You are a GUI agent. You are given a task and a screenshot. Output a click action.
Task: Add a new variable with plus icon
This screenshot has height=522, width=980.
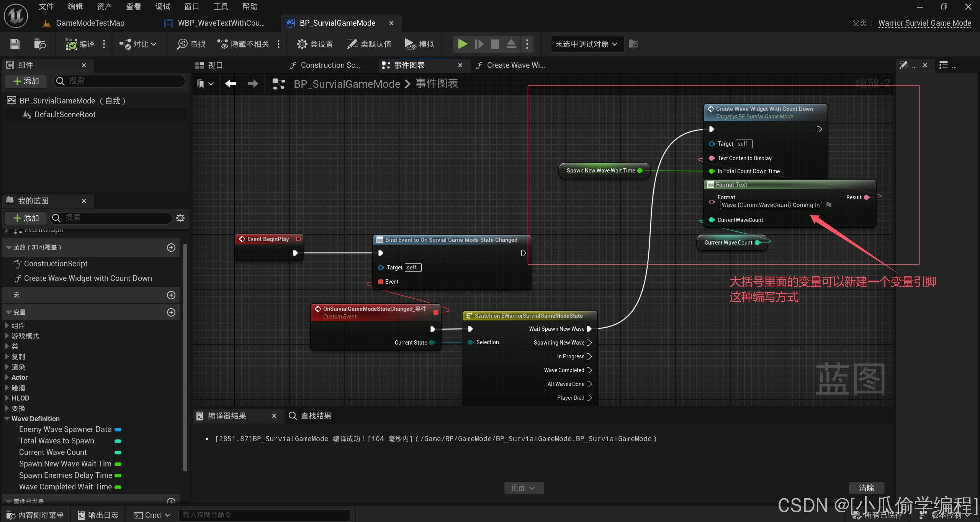point(171,312)
